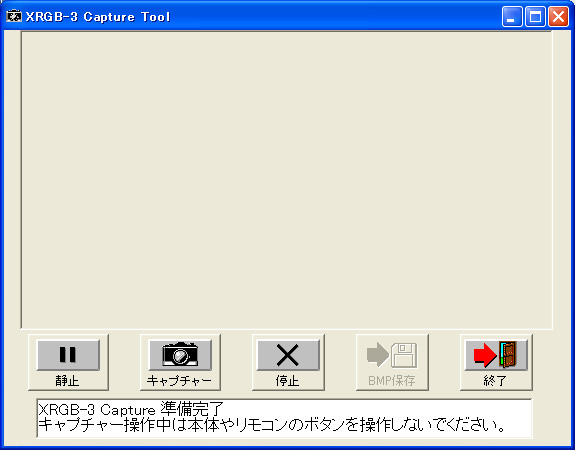The image size is (575, 450).
Task: Click the camera app icon in title bar
Action: click(x=14, y=16)
